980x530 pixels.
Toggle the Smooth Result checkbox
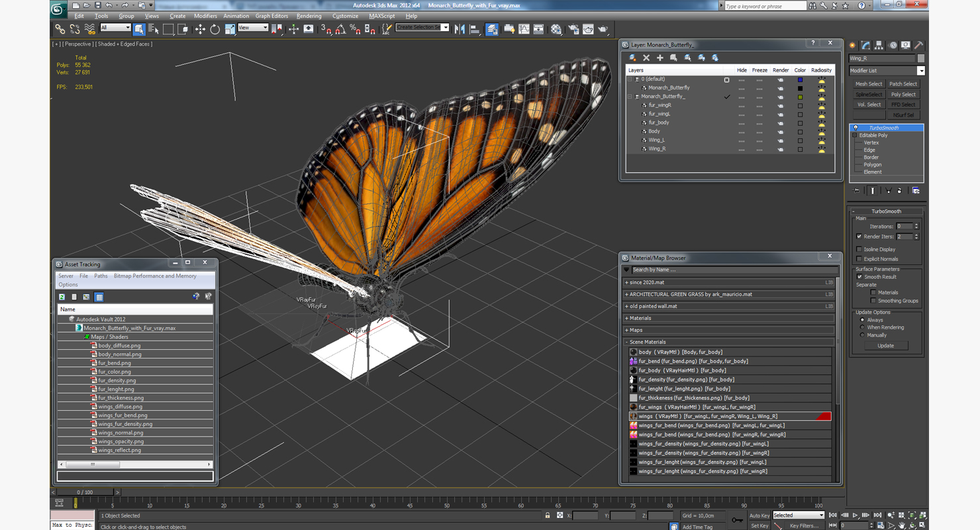click(859, 277)
